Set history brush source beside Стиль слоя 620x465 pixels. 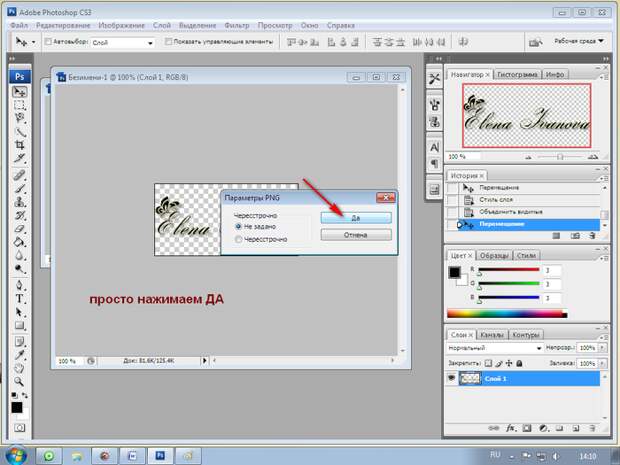452,200
